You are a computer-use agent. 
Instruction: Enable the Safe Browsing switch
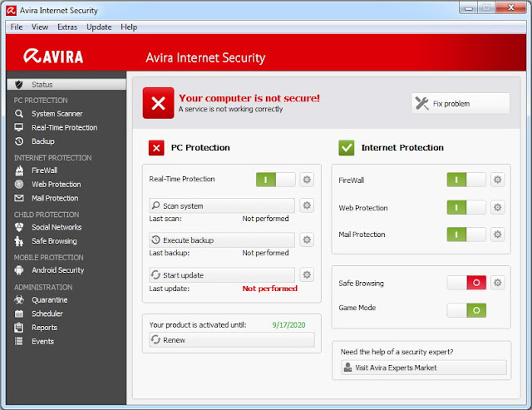tap(466, 283)
